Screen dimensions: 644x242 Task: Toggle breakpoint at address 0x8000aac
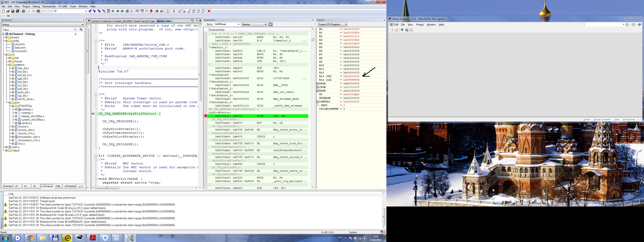click(206, 116)
